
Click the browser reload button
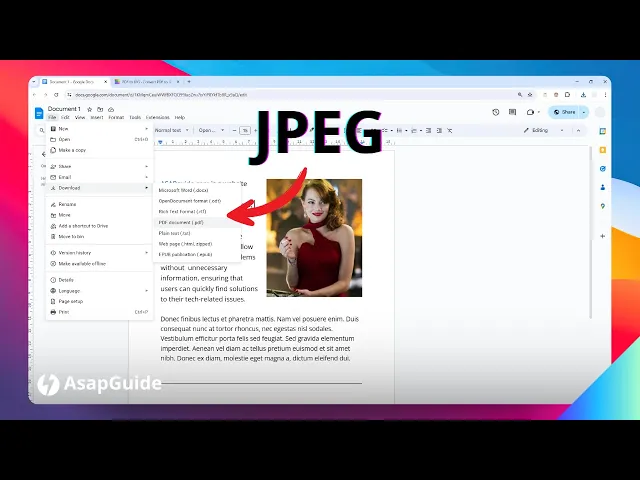56,95
